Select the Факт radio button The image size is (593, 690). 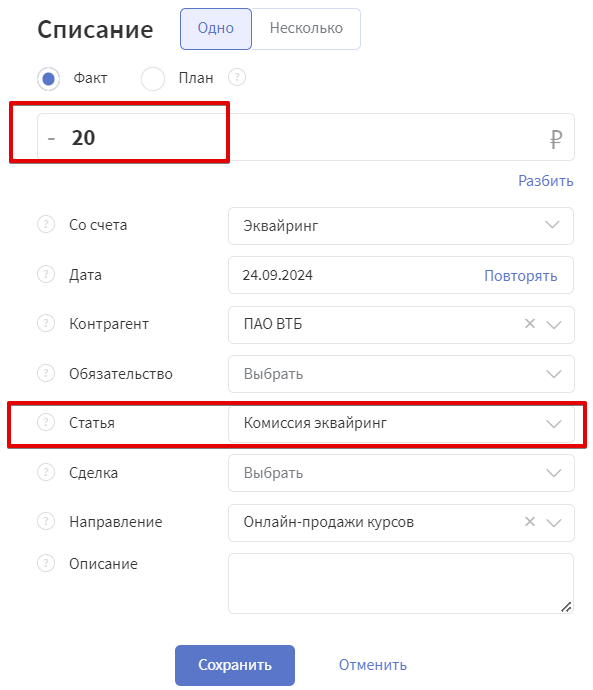48,79
